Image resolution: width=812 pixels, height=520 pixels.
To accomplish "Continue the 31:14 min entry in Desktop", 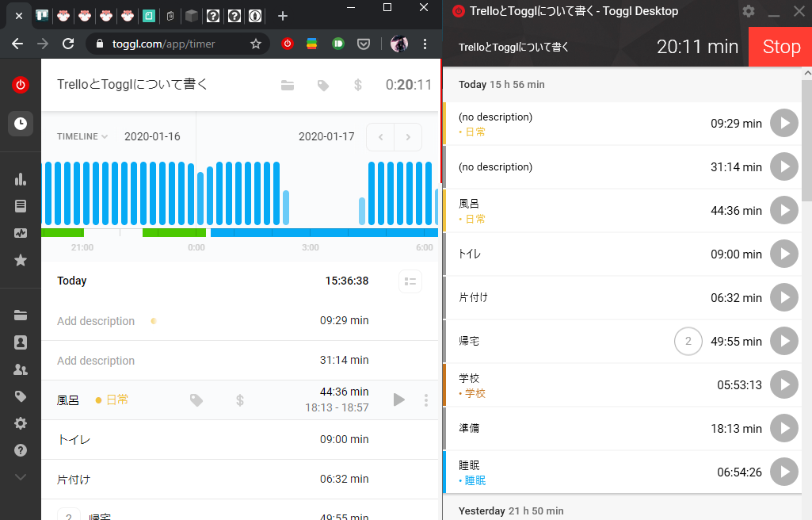I will tap(784, 166).
